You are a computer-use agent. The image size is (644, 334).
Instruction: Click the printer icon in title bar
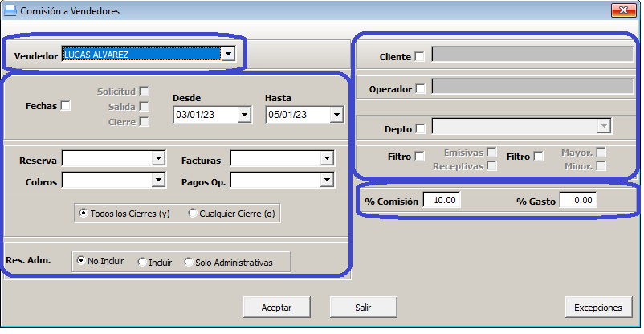click(10, 10)
